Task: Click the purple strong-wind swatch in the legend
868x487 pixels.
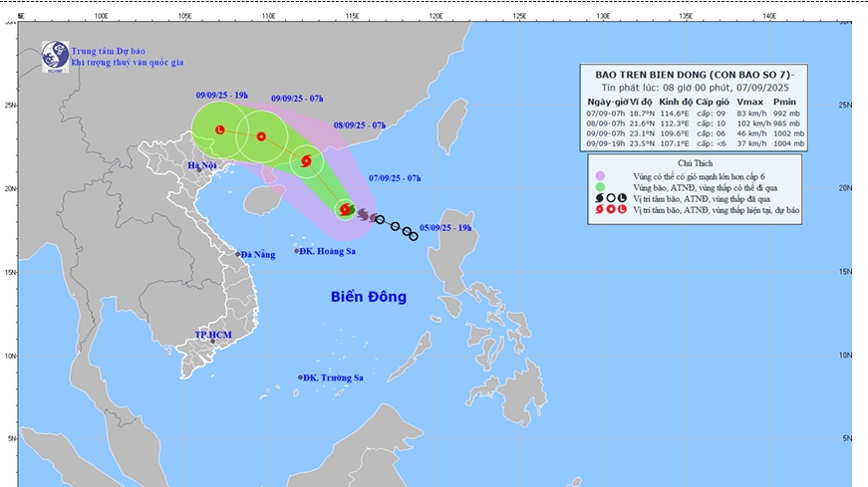Action: [x=599, y=174]
